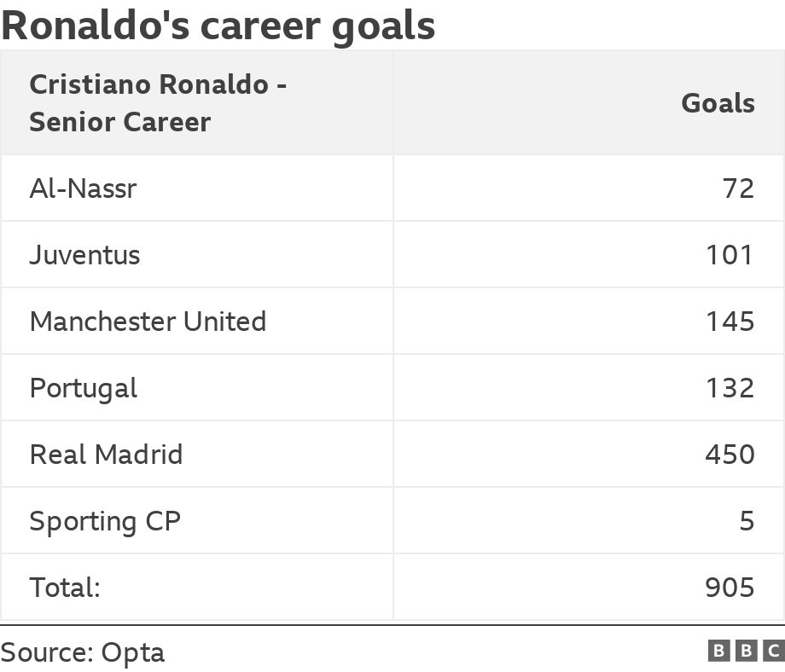Screen dimensions: 785x672
Task: Select the total goals value 905
Action: click(730, 587)
